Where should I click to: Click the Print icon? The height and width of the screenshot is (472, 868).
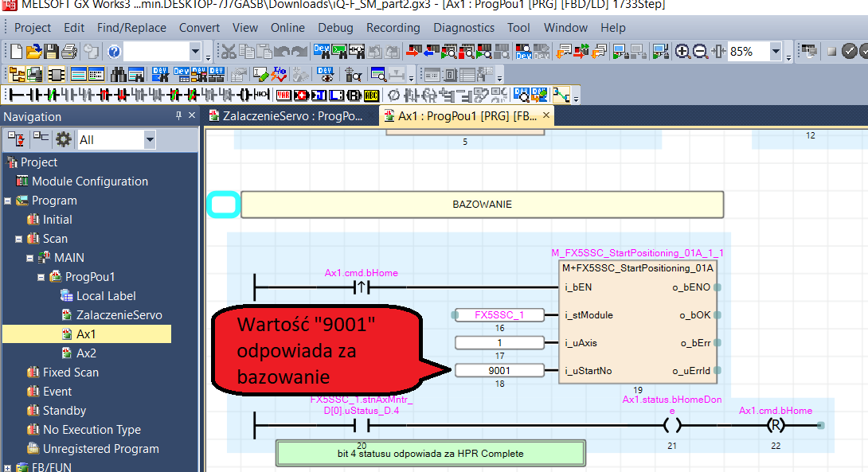tap(69, 52)
